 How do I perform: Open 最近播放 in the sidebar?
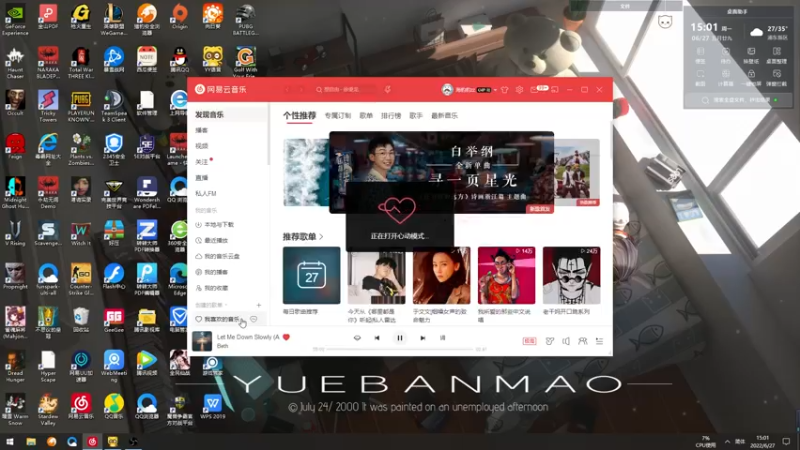(212, 241)
